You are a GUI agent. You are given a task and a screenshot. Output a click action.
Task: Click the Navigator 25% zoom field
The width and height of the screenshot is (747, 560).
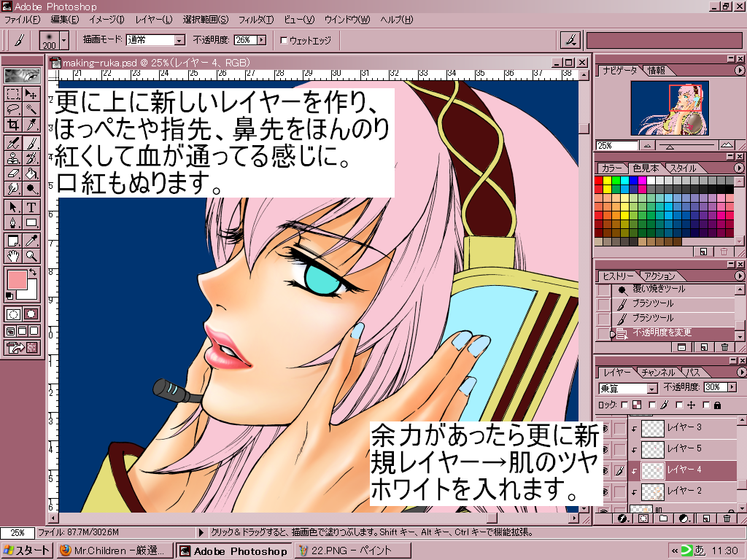(x=616, y=146)
